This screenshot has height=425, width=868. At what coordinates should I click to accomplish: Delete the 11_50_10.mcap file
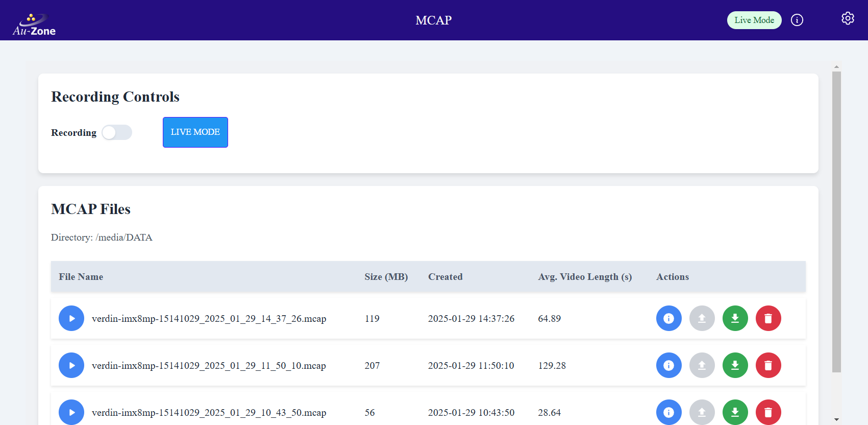tap(768, 365)
